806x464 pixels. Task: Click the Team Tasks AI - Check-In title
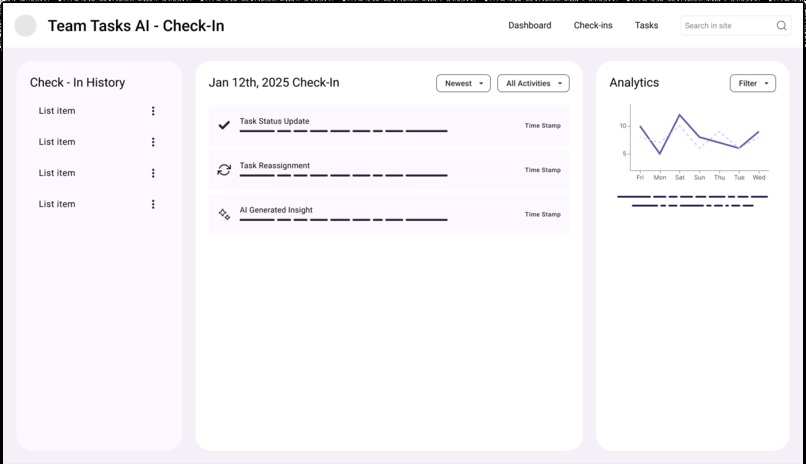pyautogui.click(x=136, y=26)
